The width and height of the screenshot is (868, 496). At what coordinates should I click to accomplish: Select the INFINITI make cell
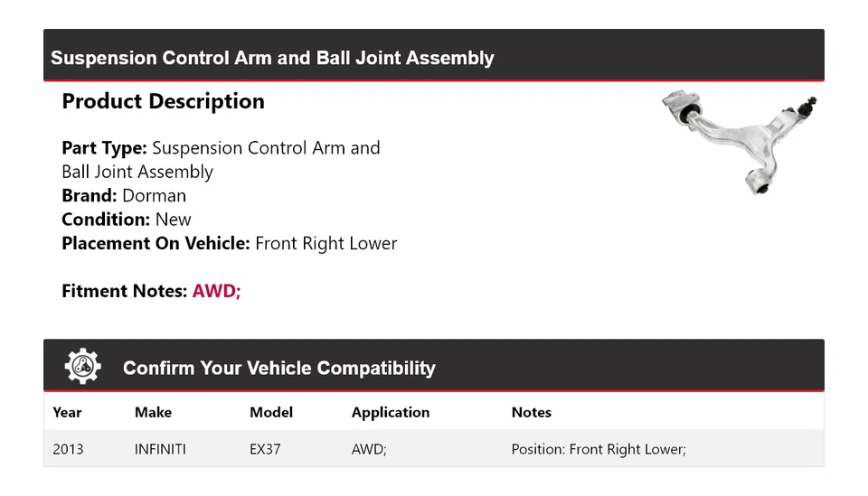(x=161, y=449)
